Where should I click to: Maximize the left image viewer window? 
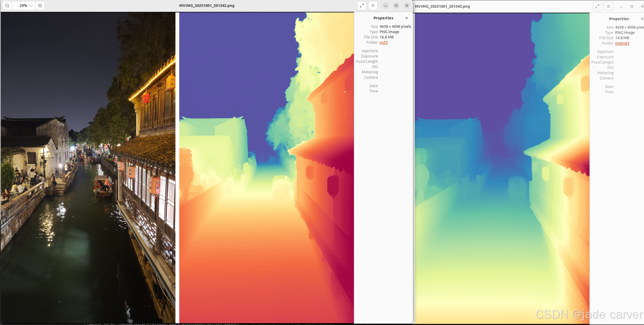click(396, 6)
